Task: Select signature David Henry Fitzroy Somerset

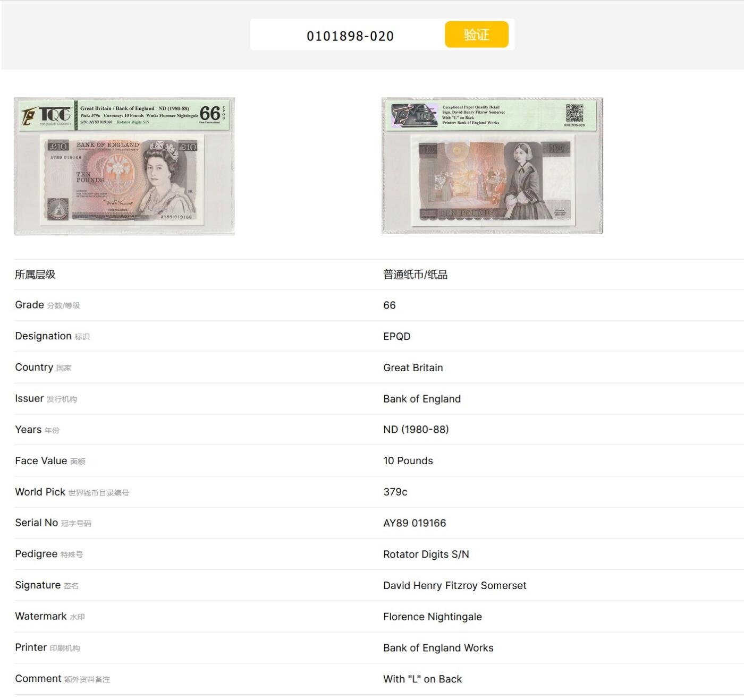Action: [455, 585]
